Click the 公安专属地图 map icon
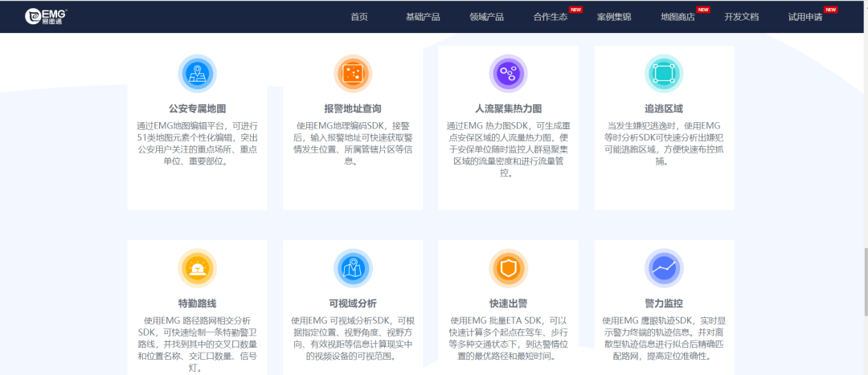Image resolution: width=868 pixels, height=375 pixels. [197, 74]
